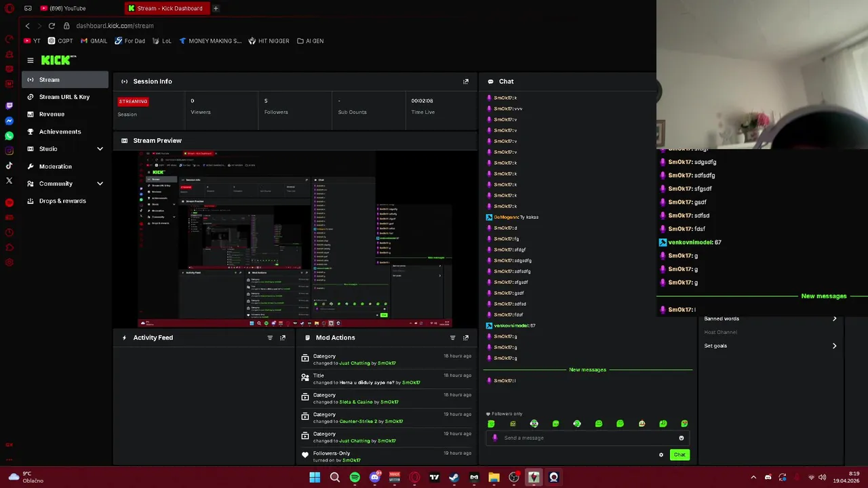
Task: Click the Title changed entry in Mod Actions
Action: click(x=386, y=379)
